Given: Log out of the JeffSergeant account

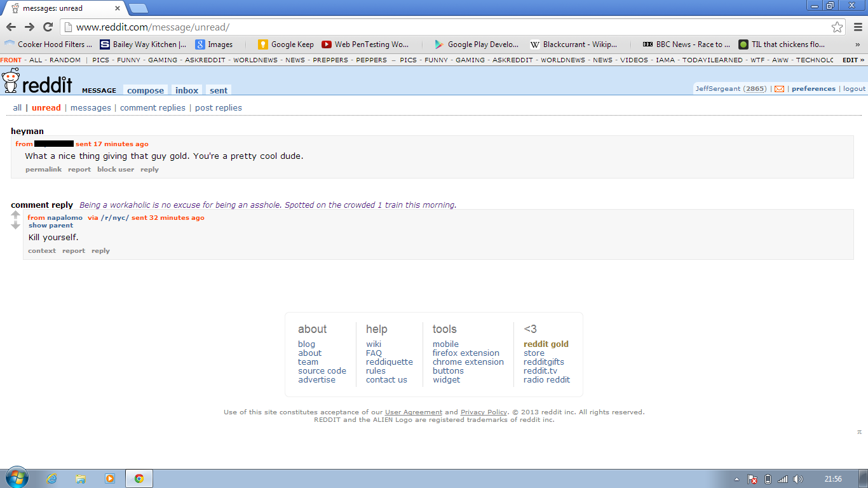Looking at the screenshot, I should 854,88.
